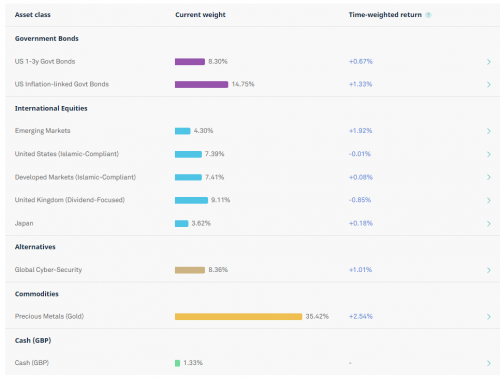
Task: Click the 35.42% weight value
Action: [x=317, y=316]
